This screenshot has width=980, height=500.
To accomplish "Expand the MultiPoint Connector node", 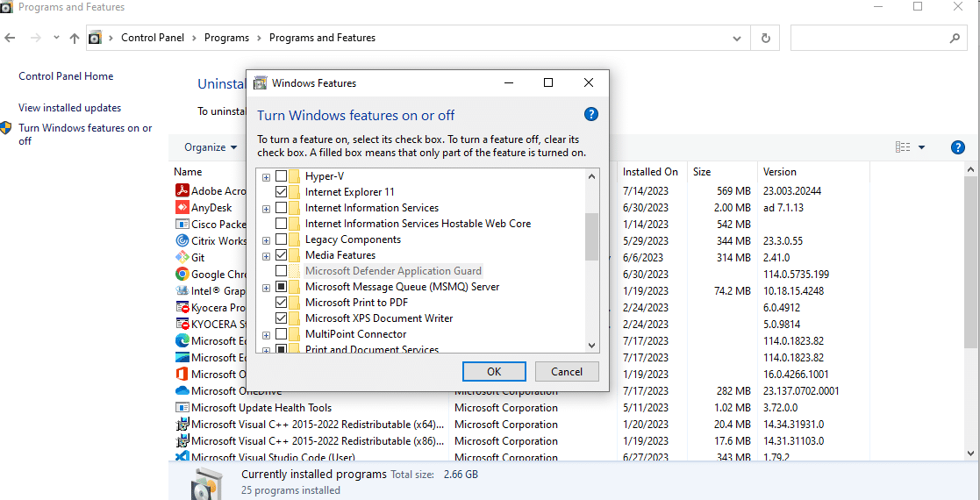I will coord(266,334).
